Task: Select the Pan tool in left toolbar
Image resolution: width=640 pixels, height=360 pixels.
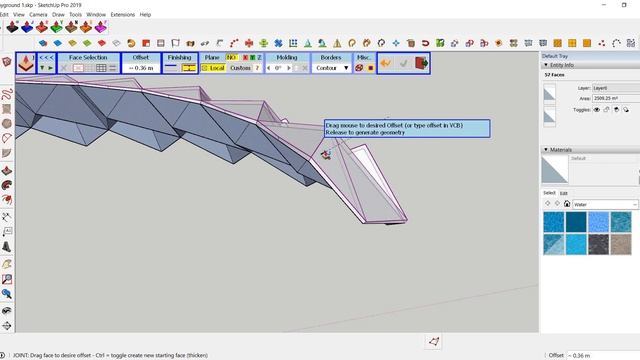Action: [x=7, y=326]
